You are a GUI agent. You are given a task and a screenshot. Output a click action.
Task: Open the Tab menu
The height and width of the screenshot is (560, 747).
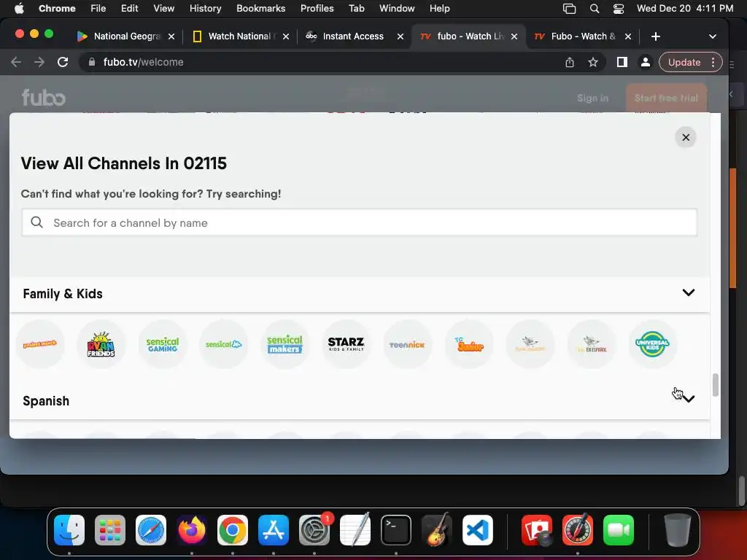[x=356, y=8]
